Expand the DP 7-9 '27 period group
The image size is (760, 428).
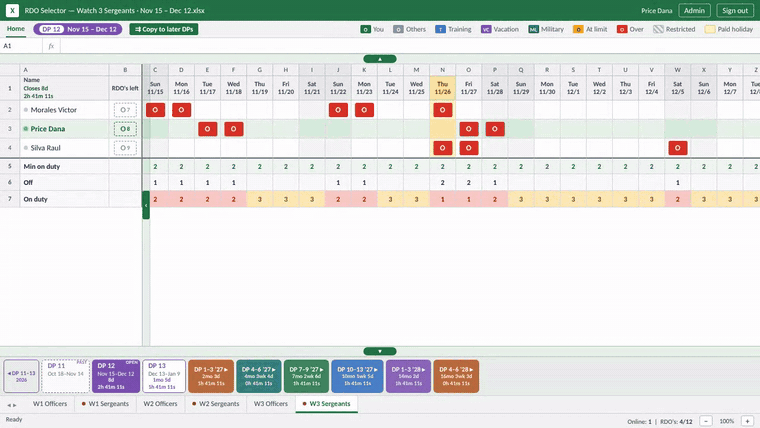tap(306, 376)
